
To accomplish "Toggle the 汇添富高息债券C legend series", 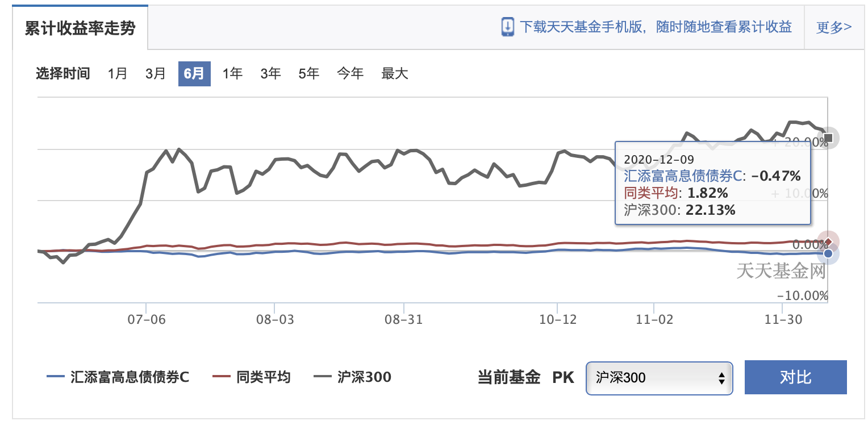I will pos(118,377).
